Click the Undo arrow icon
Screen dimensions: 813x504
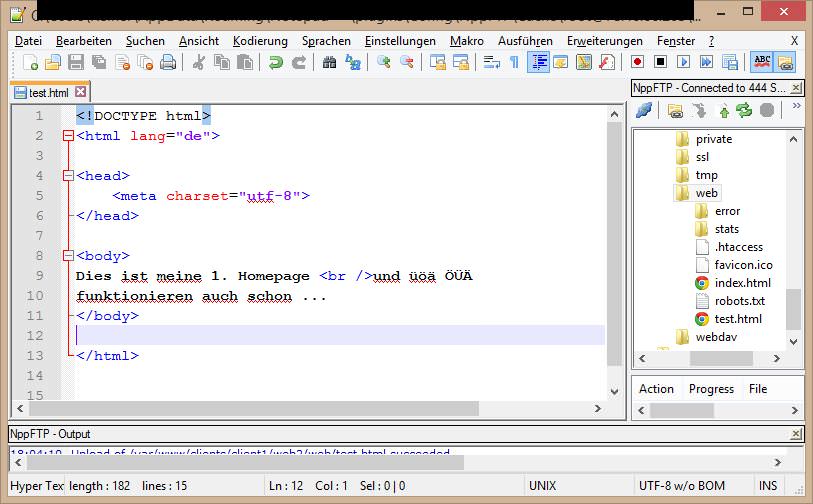point(276,62)
